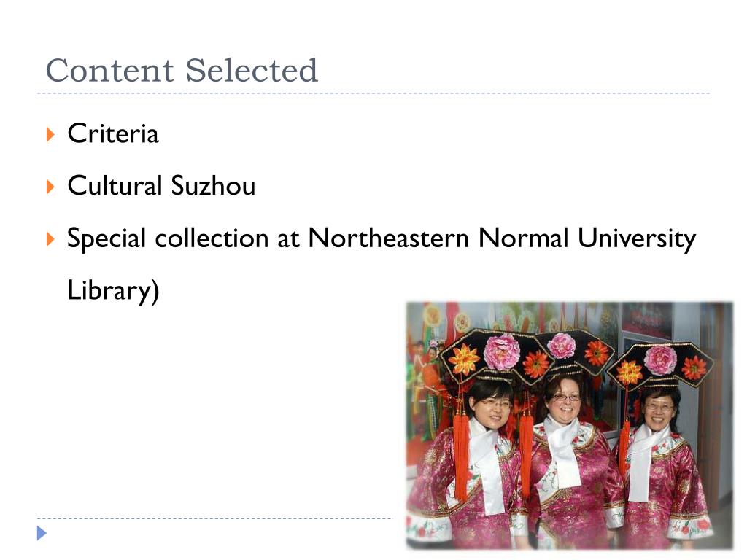
Task: Click the dashed divider under the title
Action: (373, 93)
